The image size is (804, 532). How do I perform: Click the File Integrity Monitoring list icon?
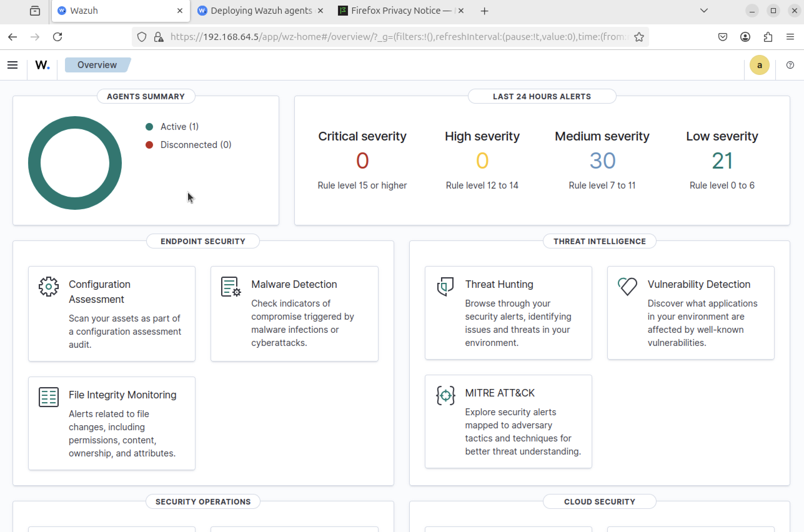48,397
